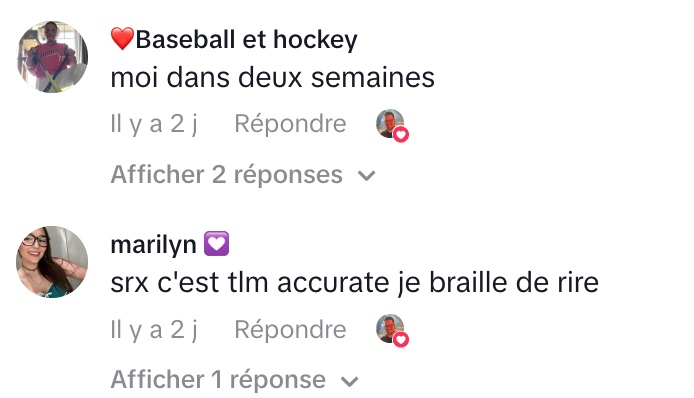Open Baseball et hockey profile picture

tap(52, 57)
